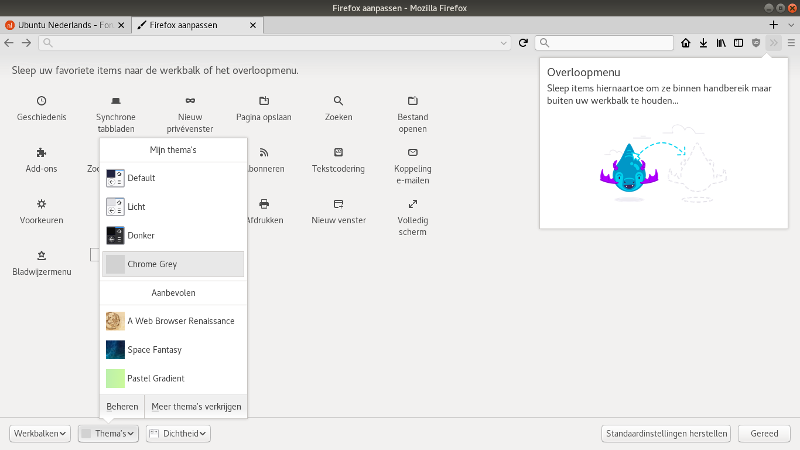Toggle the sidebar toolbar icon
The width and height of the screenshot is (800, 450).
coord(738,43)
